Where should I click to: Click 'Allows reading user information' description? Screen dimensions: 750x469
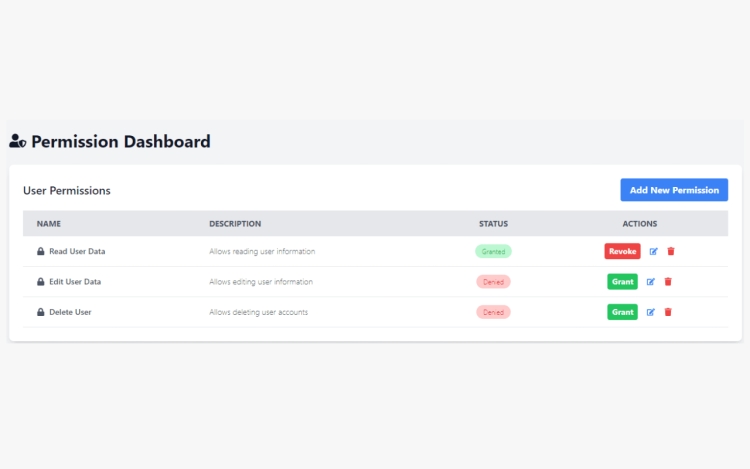(x=262, y=251)
